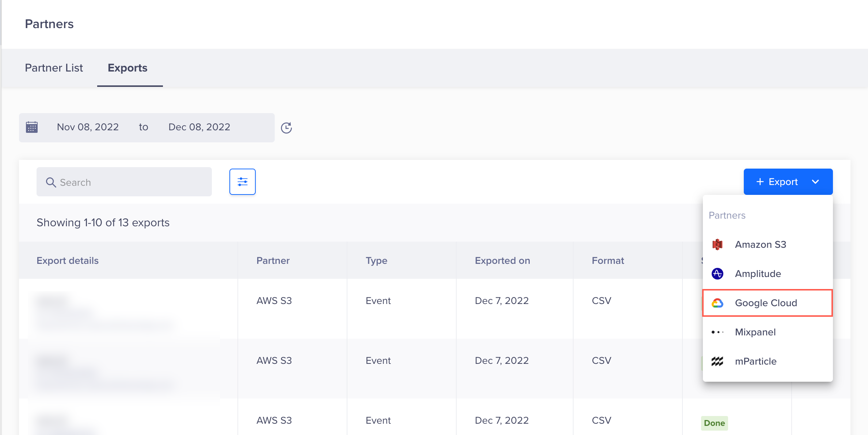
Task: Choose Amazon S3 as export partner
Action: [x=760, y=244]
